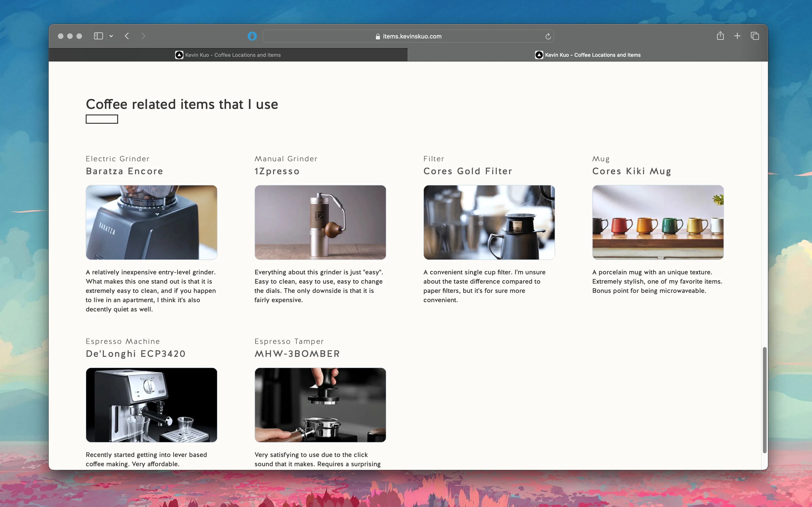
Task: Focus the items.kevinskuo.com address bar
Action: pyautogui.click(x=408, y=36)
